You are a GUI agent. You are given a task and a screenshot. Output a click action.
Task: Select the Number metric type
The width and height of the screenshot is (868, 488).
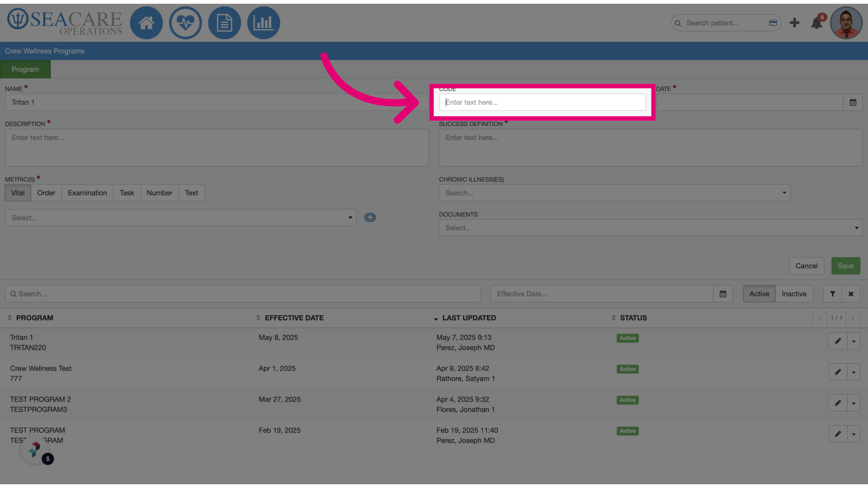click(159, 193)
